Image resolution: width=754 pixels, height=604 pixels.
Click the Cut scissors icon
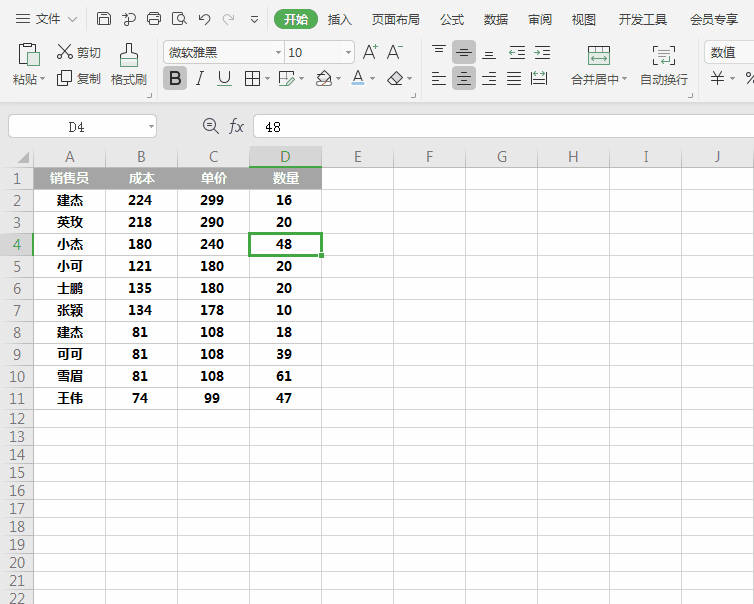(x=64, y=52)
